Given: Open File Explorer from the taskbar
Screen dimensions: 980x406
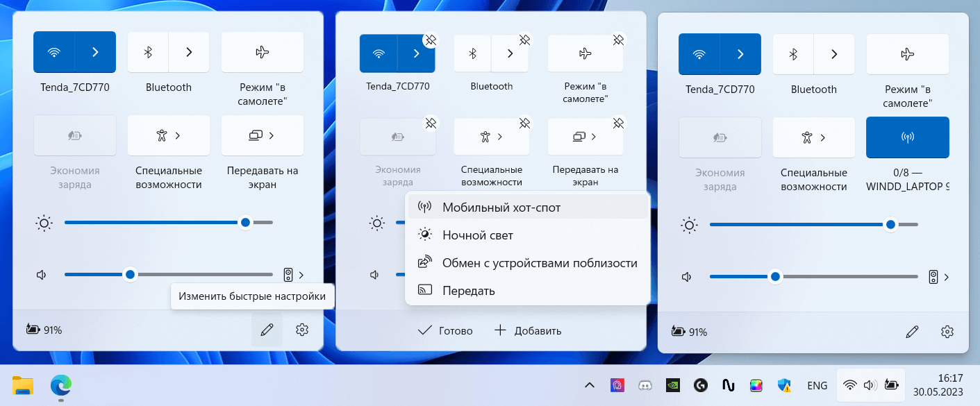Looking at the screenshot, I should [23, 385].
